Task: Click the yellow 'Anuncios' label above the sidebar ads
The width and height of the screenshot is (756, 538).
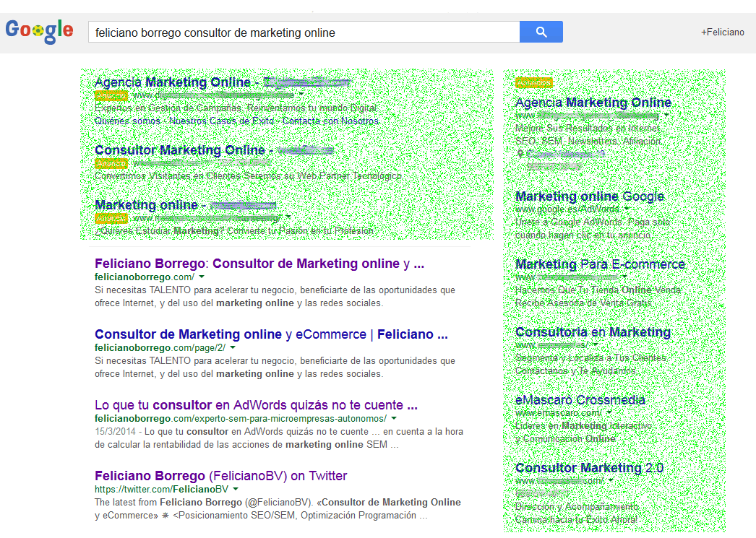Action: [533, 83]
